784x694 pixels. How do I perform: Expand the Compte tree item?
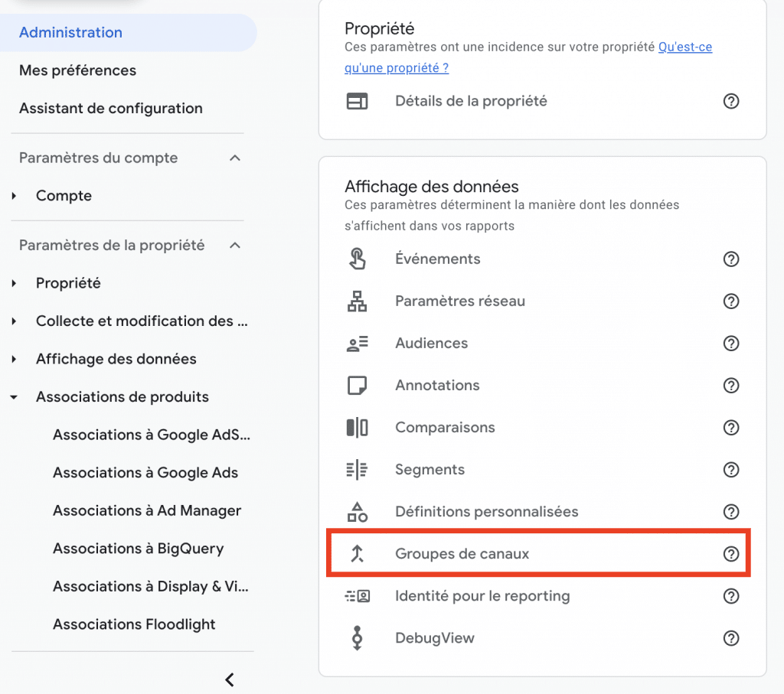14,196
